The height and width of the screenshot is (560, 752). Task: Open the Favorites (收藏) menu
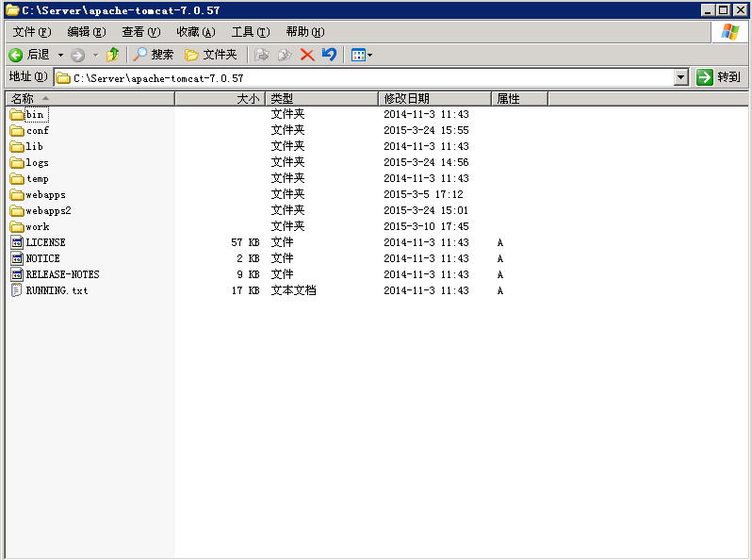(x=196, y=32)
